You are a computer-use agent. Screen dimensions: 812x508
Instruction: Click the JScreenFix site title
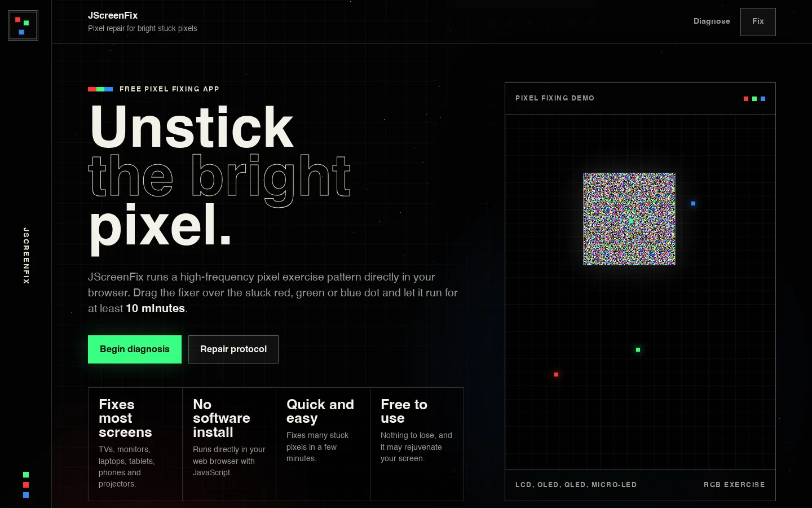113,15
